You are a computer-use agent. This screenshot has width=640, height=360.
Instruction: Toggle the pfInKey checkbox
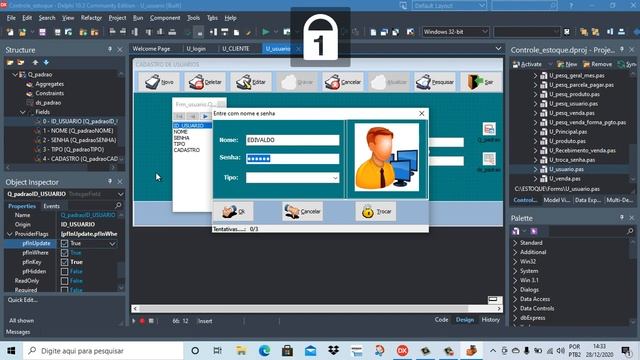click(64, 262)
